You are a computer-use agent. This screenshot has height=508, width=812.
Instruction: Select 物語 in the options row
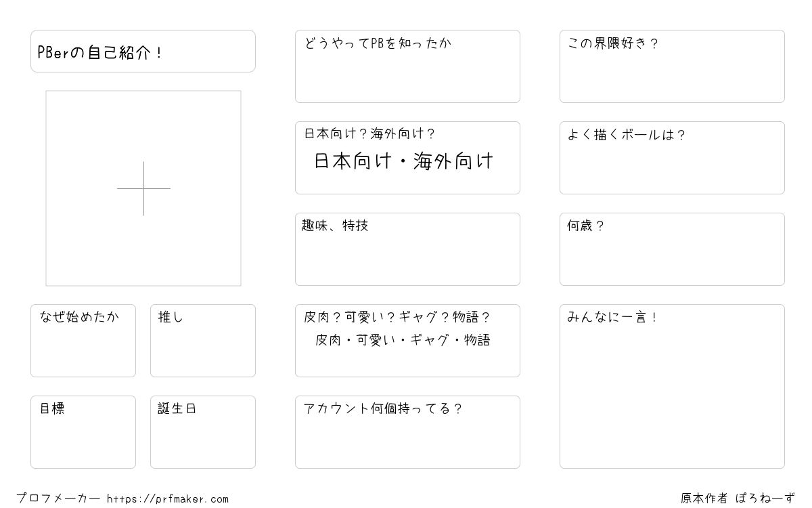click(x=478, y=340)
